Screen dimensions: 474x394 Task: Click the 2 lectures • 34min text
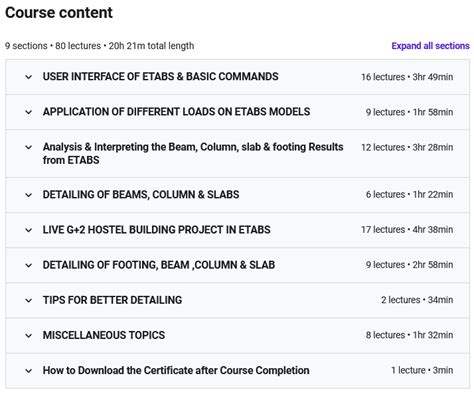point(417,300)
